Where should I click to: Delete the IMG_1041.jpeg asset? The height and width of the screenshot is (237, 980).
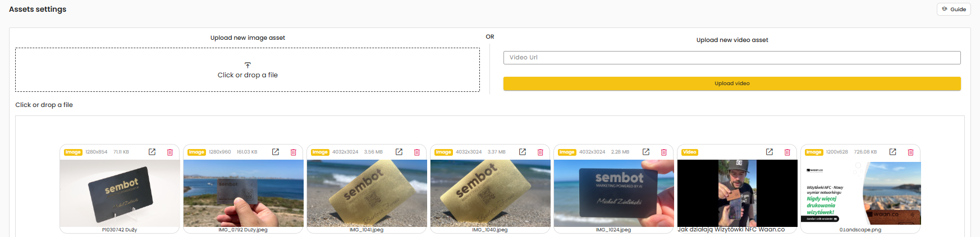(417, 152)
